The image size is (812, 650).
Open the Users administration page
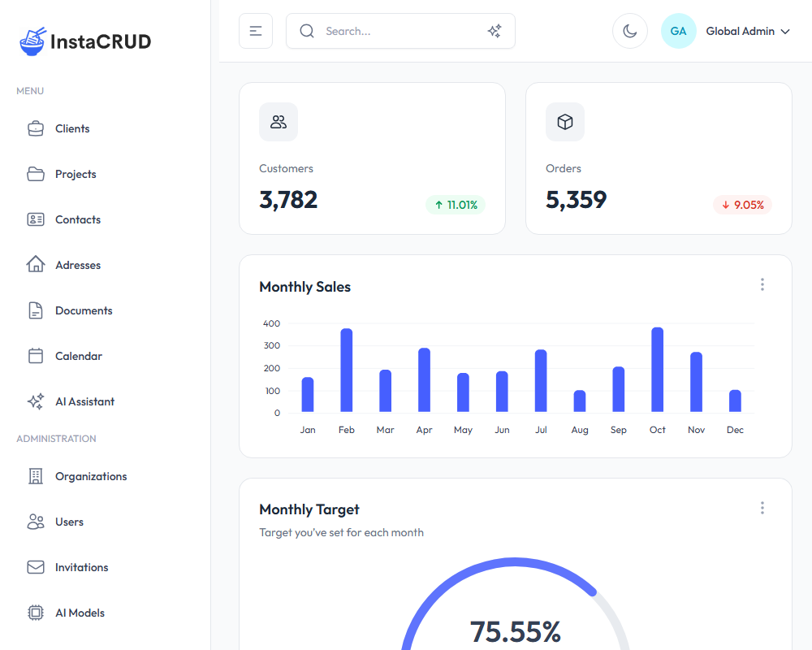(36, 522)
